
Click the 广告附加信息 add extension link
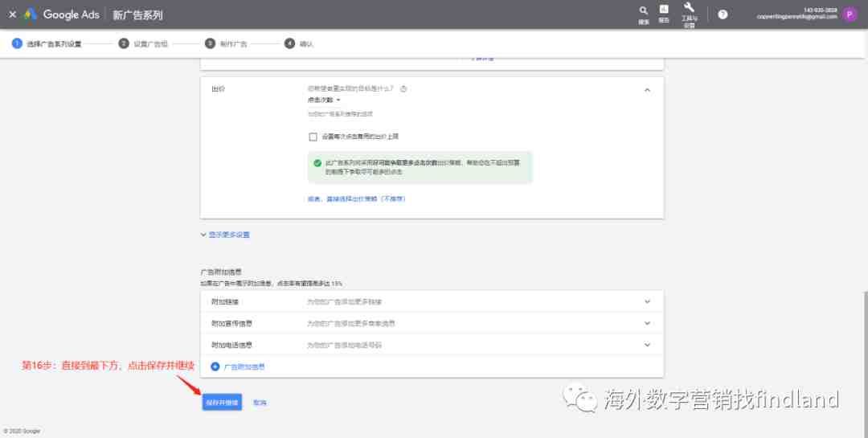pos(244,366)
